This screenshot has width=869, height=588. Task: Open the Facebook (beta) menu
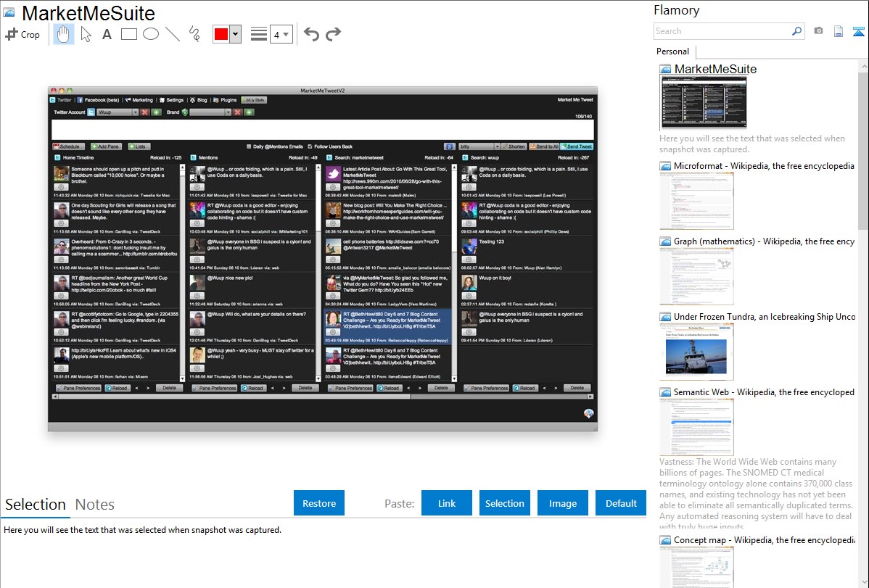point(98,100)
